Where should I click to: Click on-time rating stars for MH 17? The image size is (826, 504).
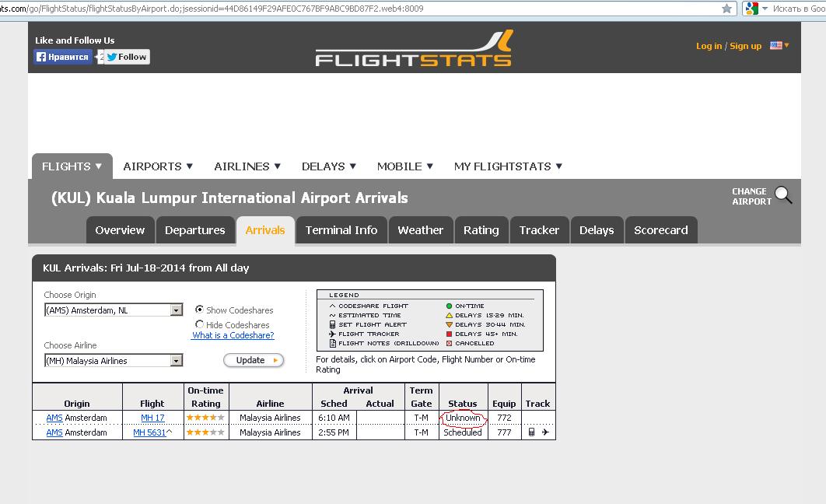205,417
